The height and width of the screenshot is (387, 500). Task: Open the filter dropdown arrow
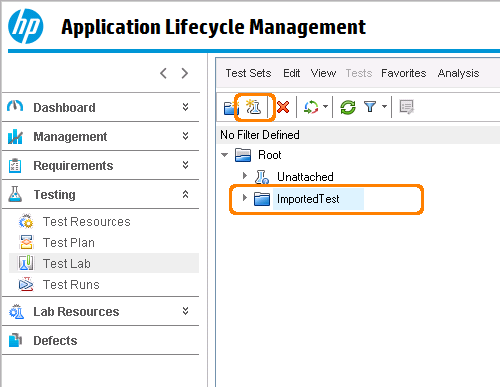[384, 107]
